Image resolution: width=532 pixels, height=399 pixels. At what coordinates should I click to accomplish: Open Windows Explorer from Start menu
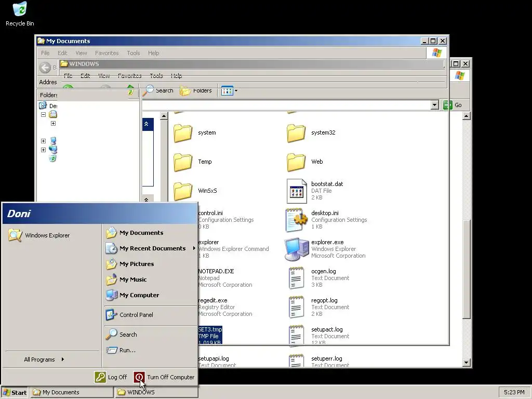39,235
